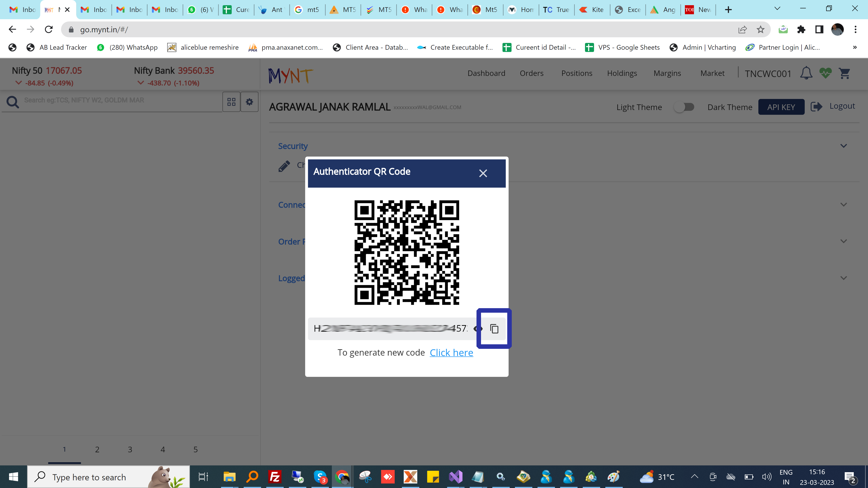Open the API KEY button
Image resolution: width=868 pixels, height=488 pixels.
[x=781, y=107]
